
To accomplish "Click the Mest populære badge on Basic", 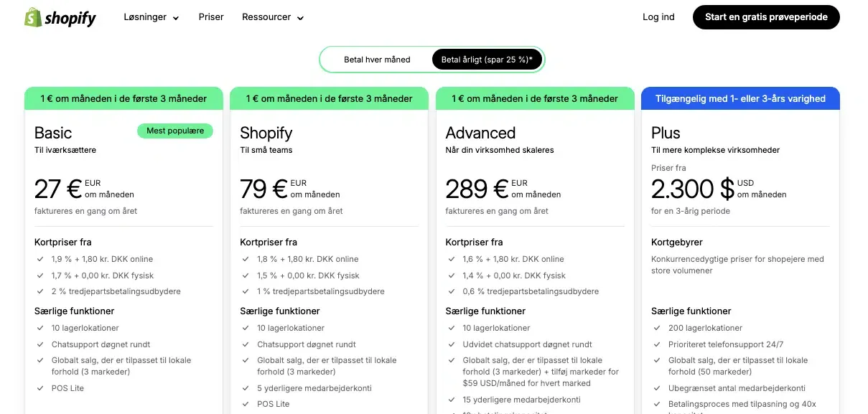I will point(175,131).
